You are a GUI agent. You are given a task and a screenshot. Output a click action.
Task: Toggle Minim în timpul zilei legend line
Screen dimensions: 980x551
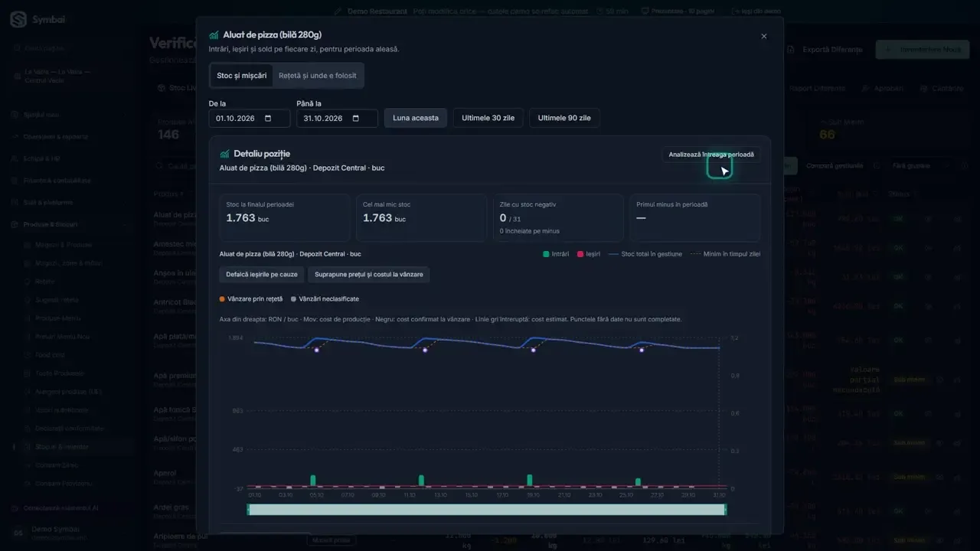[x=725, y=253]
